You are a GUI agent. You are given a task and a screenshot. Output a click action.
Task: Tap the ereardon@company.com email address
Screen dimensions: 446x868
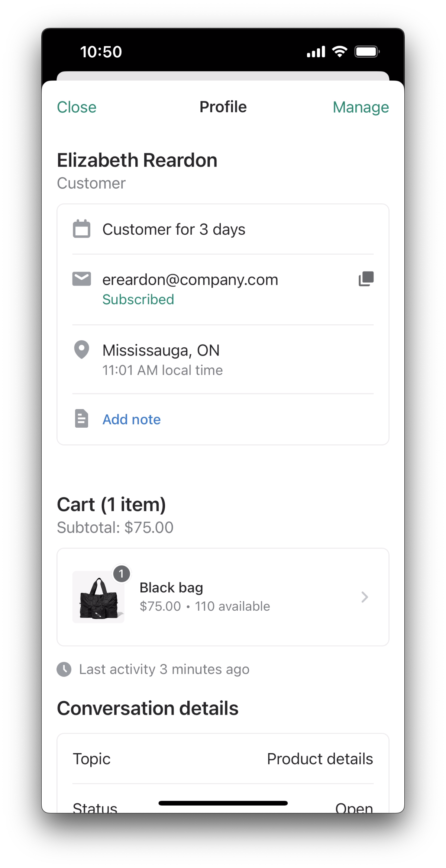(190, 280)
